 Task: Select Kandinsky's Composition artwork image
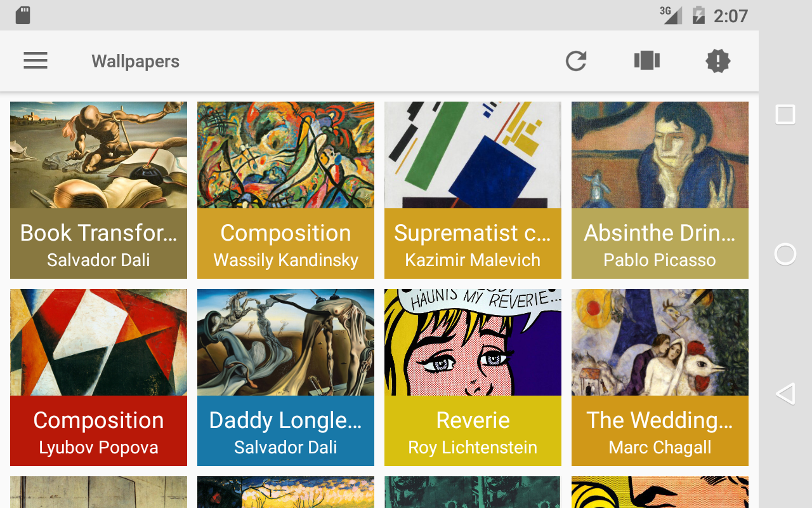285,155
